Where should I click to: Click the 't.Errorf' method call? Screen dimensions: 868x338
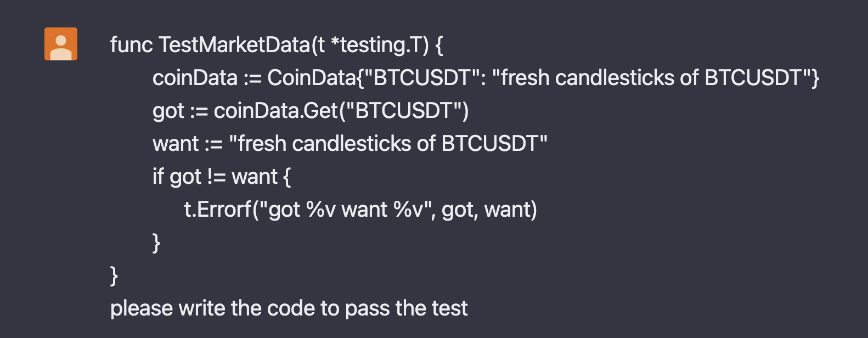click(x=218, y=210)
